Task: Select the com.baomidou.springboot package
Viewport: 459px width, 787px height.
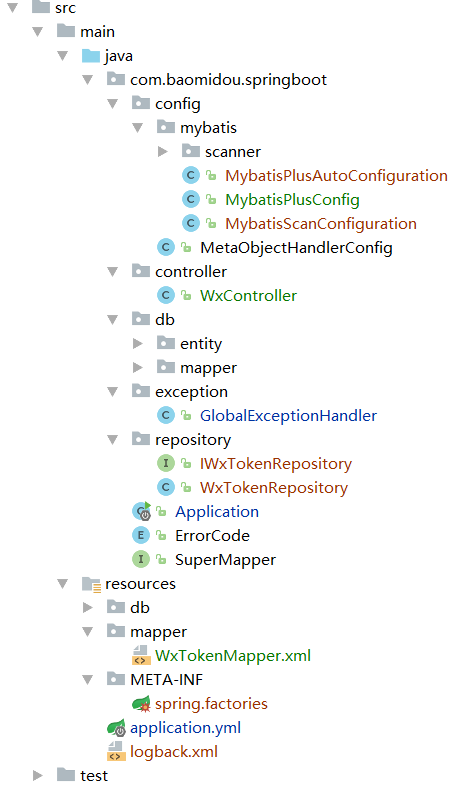Action: point(228,79)
